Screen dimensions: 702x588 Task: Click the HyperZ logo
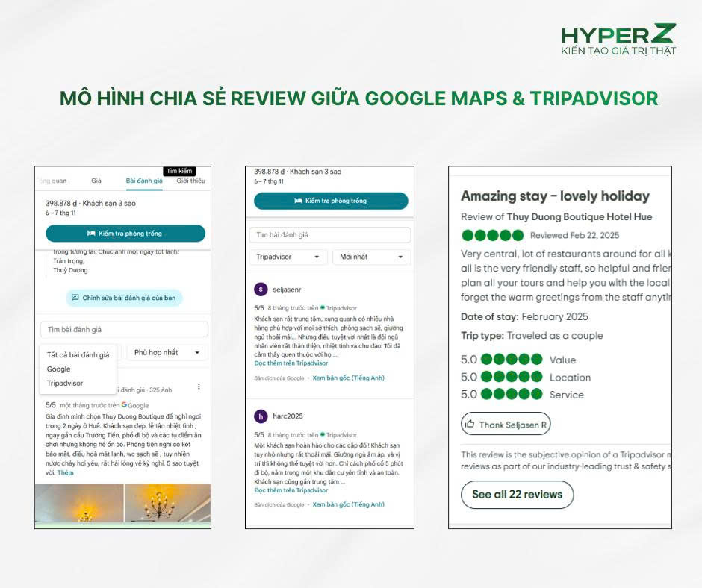618,40
